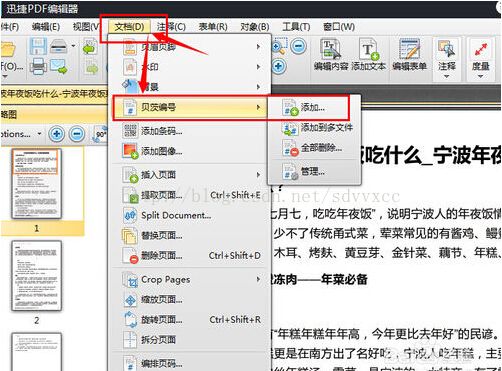Image resolution: width=502 pixels, height=371 pixels.
Task: Click the zoom marquee magnifier icon
Action: pyautogui.click(x=279, y=46)
